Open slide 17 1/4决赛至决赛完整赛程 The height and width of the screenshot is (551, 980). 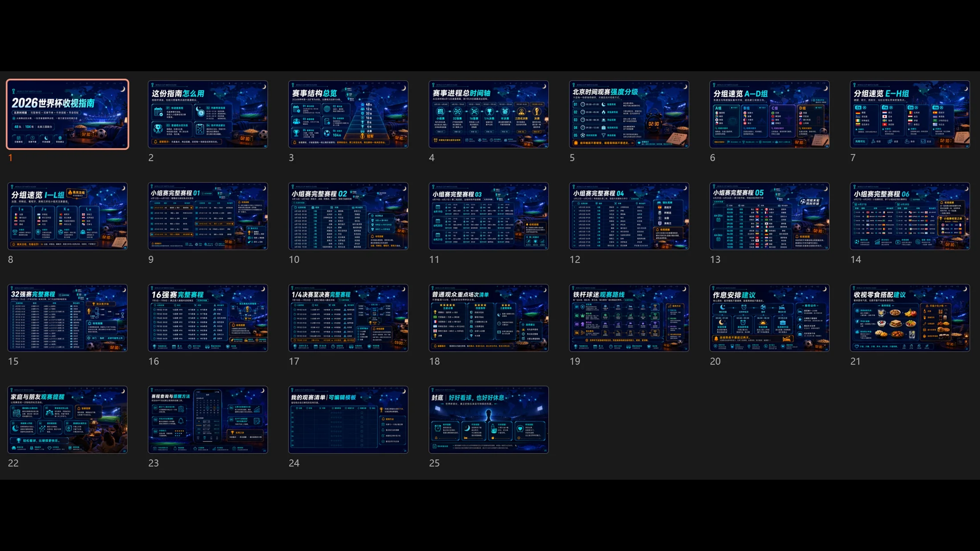tap(348, 318)
